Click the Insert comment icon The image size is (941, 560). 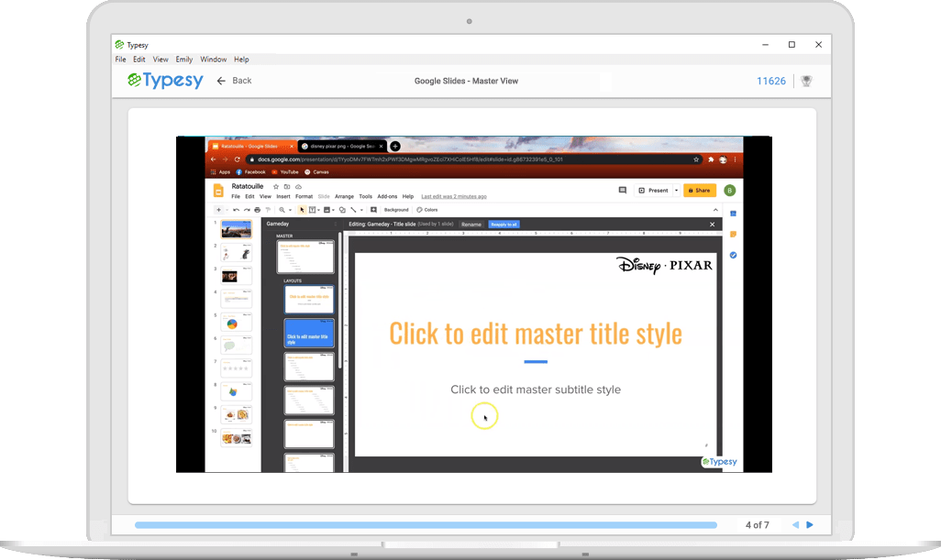(x=373, y=210)
